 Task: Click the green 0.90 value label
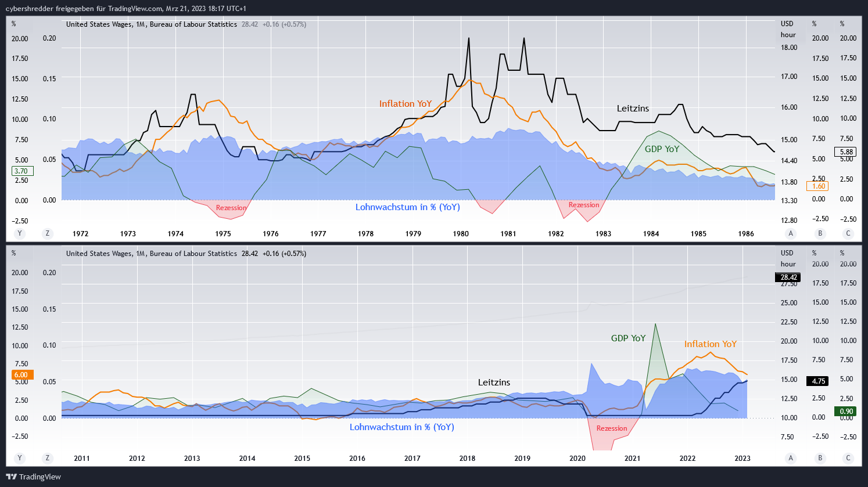click(x=845, y=412)
